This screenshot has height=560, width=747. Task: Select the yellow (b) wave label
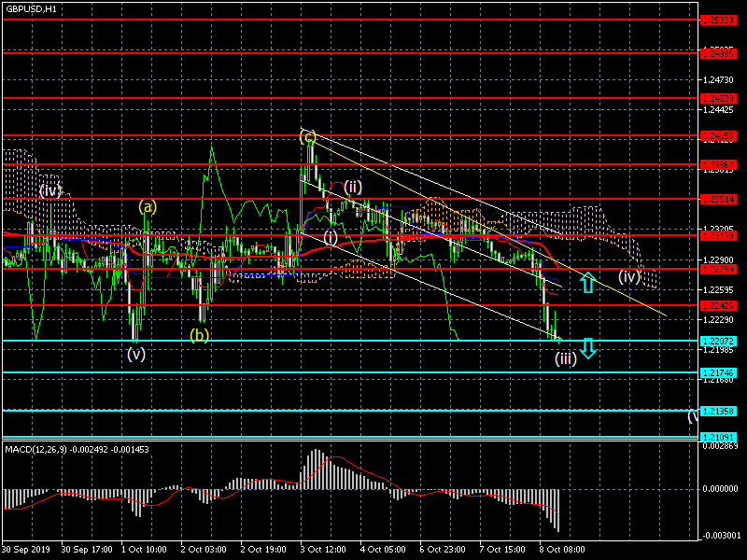tap(199, 334)
